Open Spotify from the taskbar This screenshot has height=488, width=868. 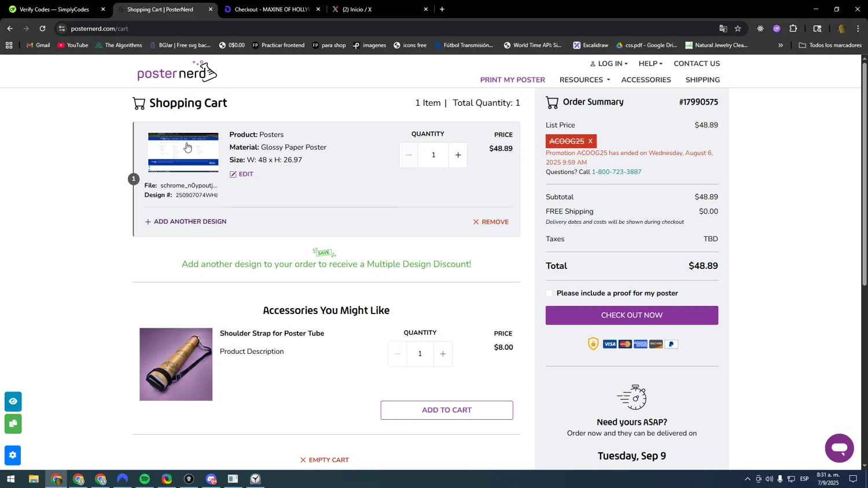pos(145,479)
